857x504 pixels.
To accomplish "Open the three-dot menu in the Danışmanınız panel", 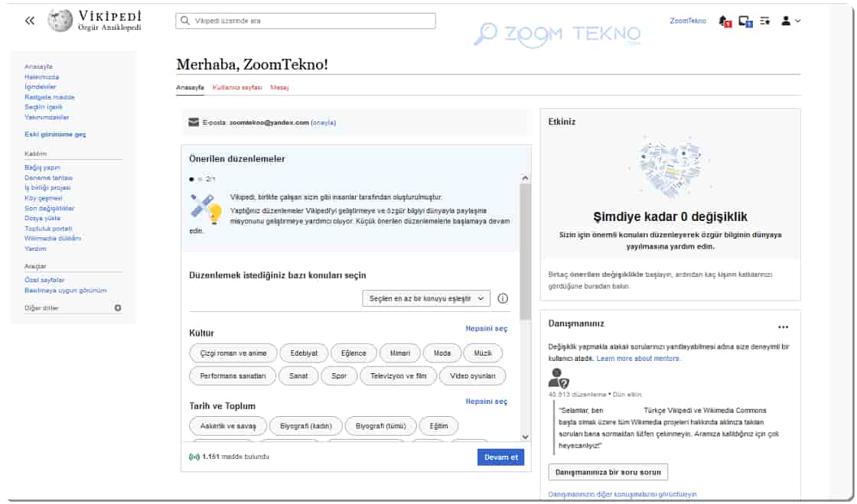I will [784, 327].
